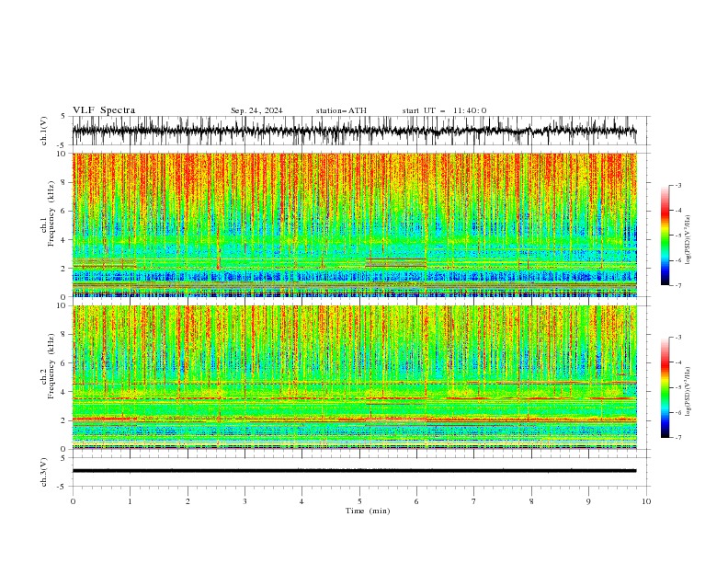Select the "start UT = 11:40:0" header text
Viewport: 728px width, 563px height.
[444, 110]
